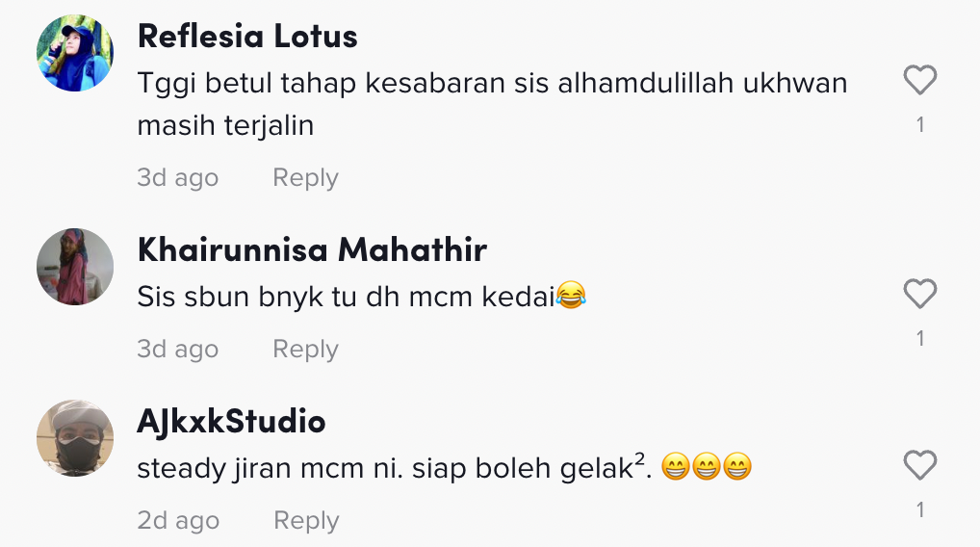Tap heart on Khairunnisa Mahathir's comment
The width and height of the screenshot is (980, 547).
coord(920,294)
